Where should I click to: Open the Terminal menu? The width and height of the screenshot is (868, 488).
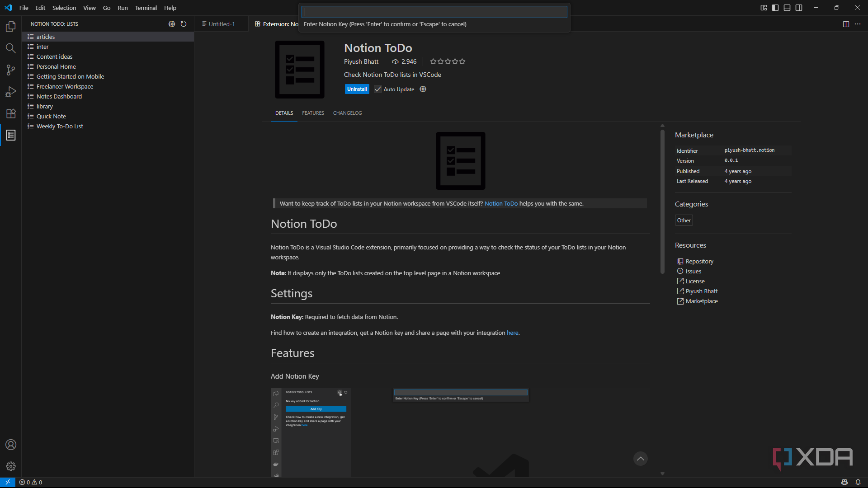pos(146,8)
